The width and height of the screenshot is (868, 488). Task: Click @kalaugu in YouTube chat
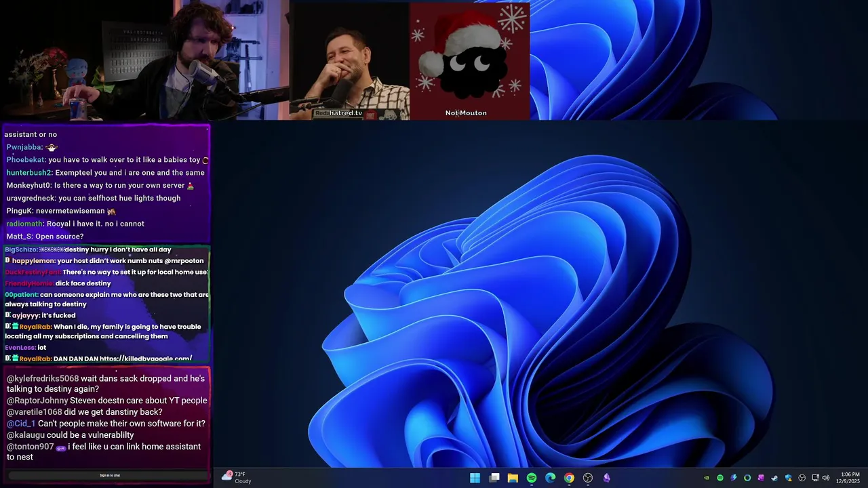point(26,435)
